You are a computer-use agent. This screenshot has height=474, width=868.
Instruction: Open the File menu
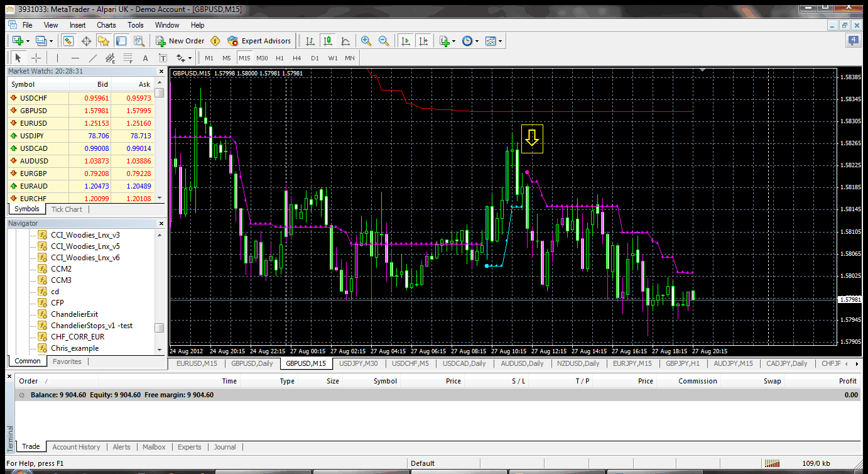tap(27, 25)
